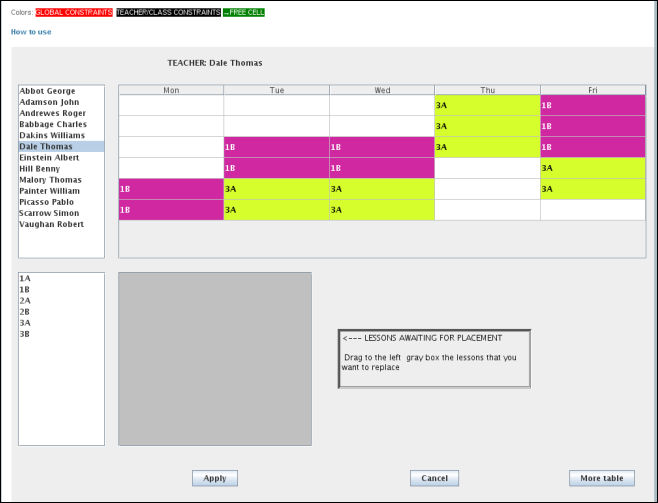Select Friday fifth period 3A lesson
Screen dimensions: 658x503
pos(593,189)
